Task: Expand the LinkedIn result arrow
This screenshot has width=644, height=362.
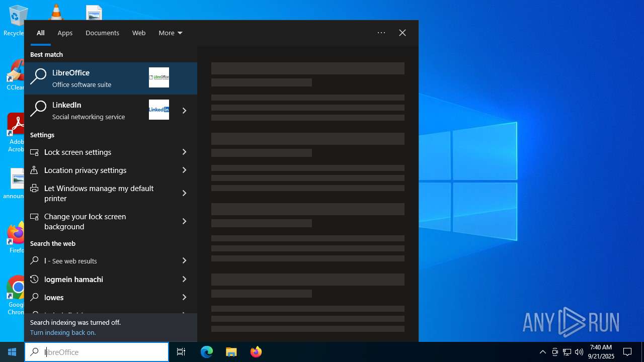Action: pos(184,111)
